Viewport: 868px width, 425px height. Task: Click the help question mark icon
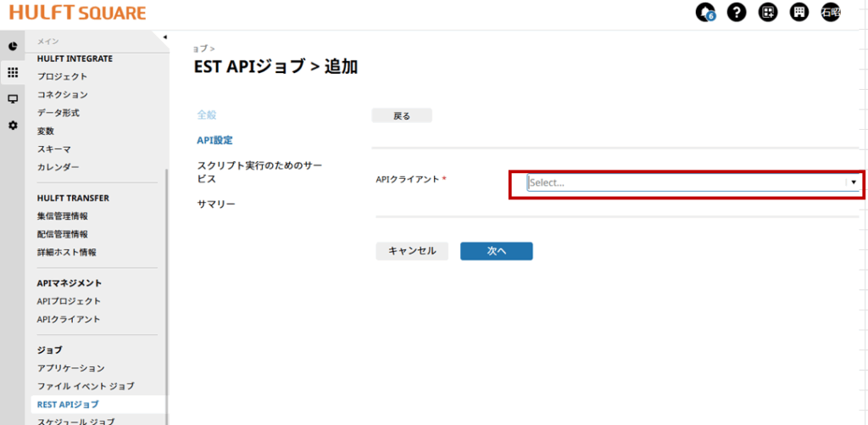coord(736,13)
